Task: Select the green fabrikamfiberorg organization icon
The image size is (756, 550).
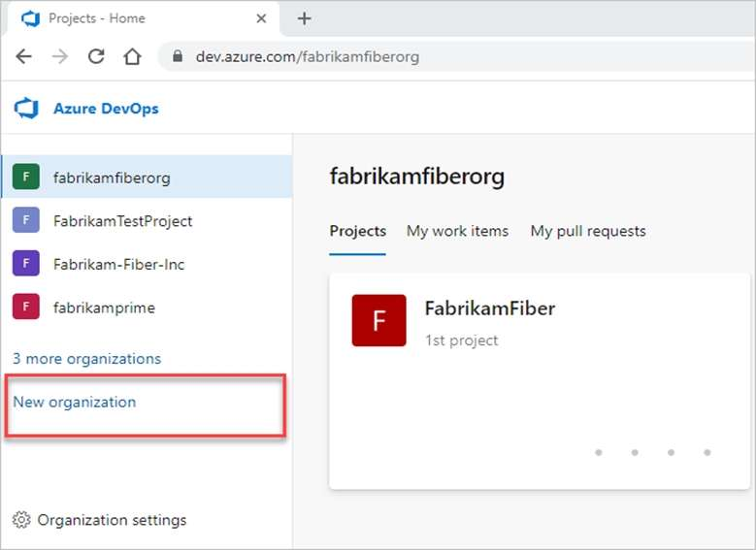Action: click(25, 178)
